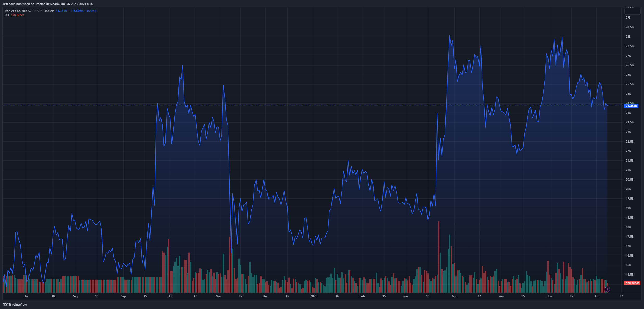
Task: Click the blue 24.381B price axis label
Action: (x=631, y=106)
